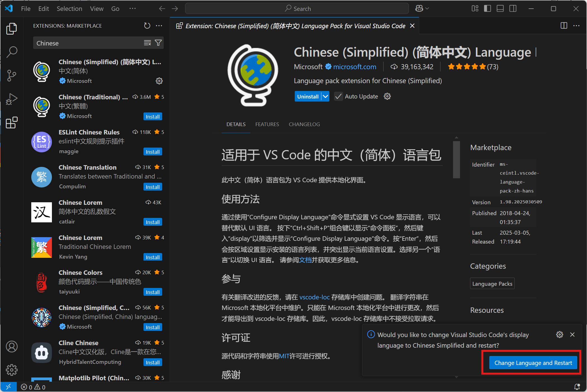Split the editor to the right
The image size is (587, 392).
[564, 26]
